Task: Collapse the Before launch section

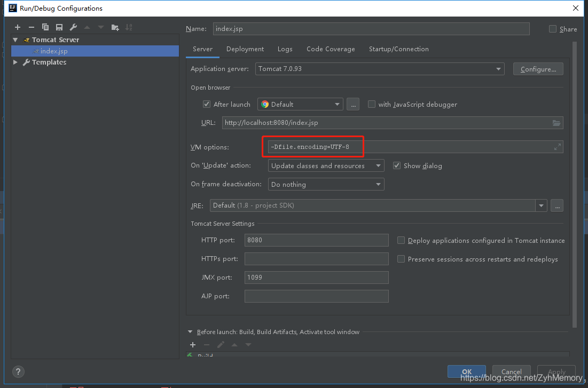Action: click(190, 332)
